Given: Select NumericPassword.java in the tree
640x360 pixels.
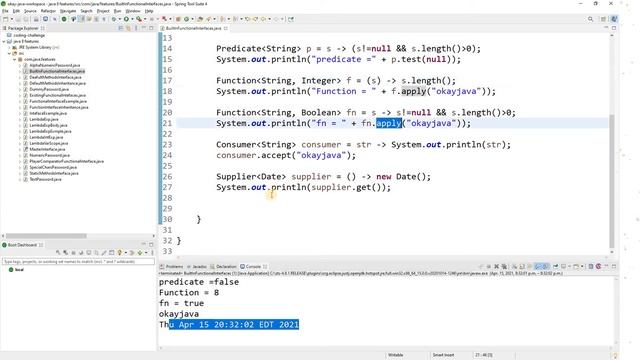Looking at the screenshot, I should pos(49,155).
